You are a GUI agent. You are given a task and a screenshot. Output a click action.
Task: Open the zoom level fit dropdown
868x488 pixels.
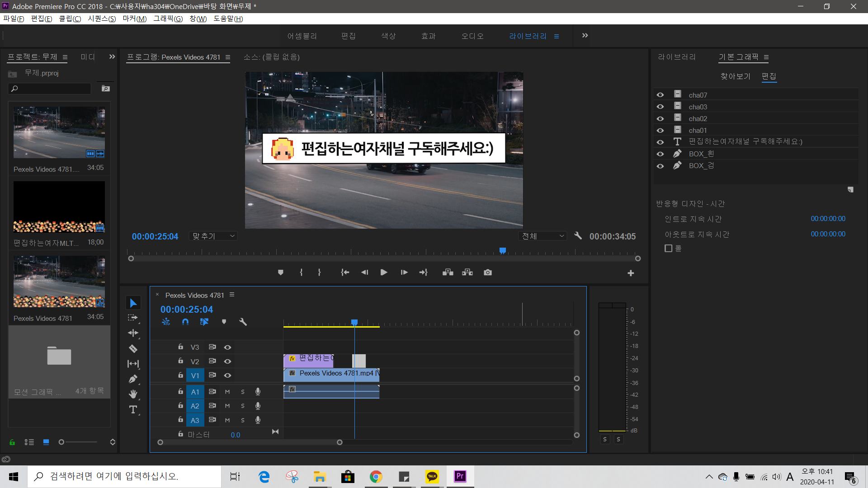tap(213, 236)
